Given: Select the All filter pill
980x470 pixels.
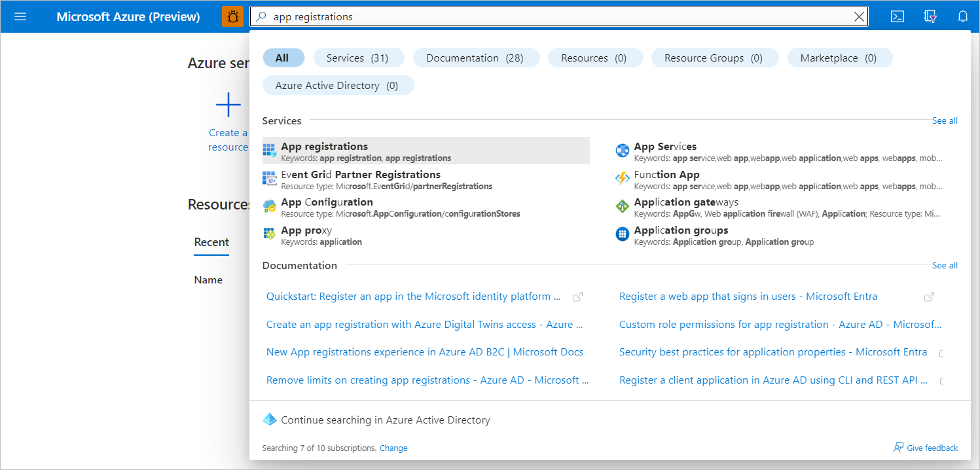Looking at the screenshot, I should [x=283, y=58].
